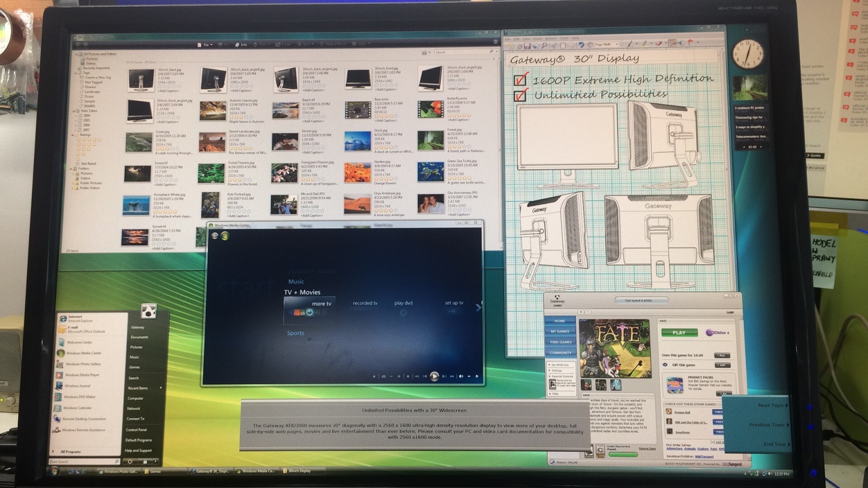Decrease volume with minus next to the Media Center speaker icon
Viewport: 868px width, 488px height.
[469, 376]
